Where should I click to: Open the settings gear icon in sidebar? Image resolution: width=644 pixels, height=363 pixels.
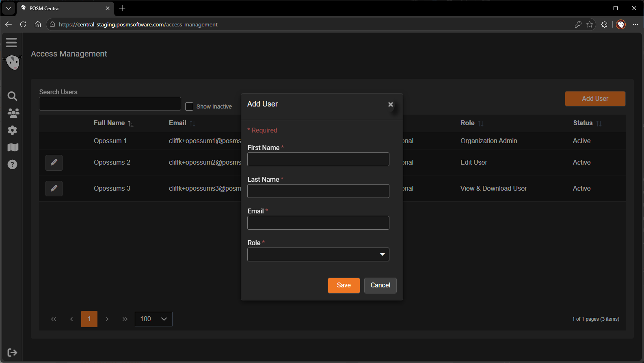point(13,130)
